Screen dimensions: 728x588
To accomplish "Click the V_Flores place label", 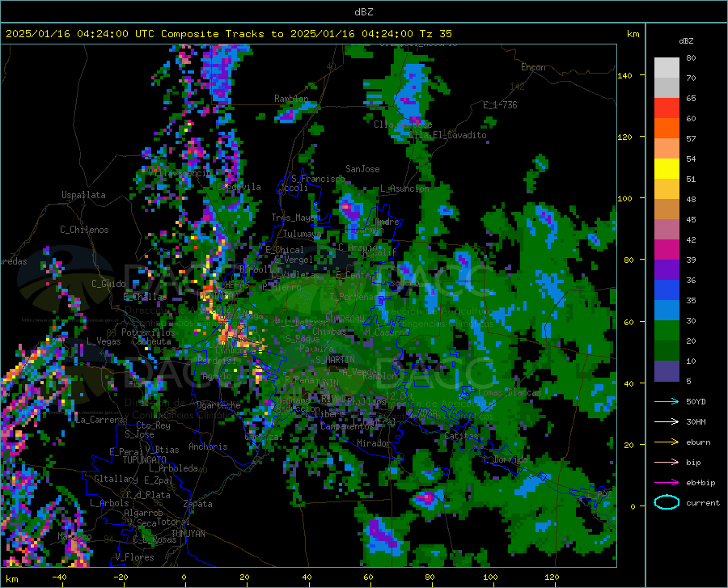I will [134, 557].
